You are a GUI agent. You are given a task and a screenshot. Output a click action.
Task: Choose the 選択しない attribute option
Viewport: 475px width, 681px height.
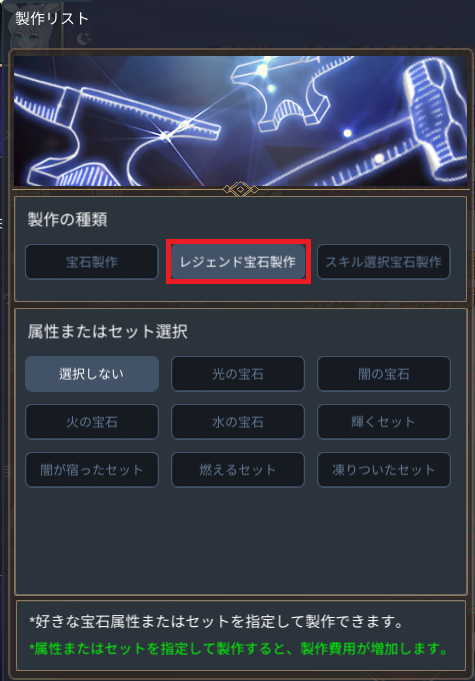(92, 374)
